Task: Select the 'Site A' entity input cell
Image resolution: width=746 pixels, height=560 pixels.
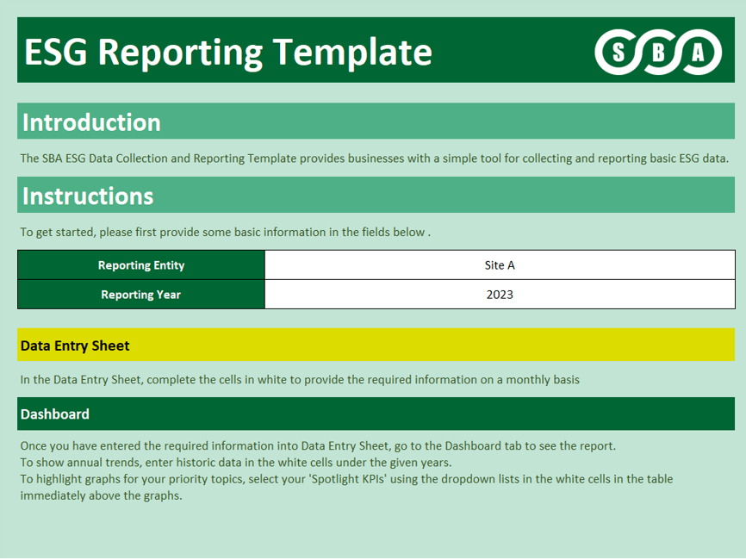Action: [x=500, y=265]
